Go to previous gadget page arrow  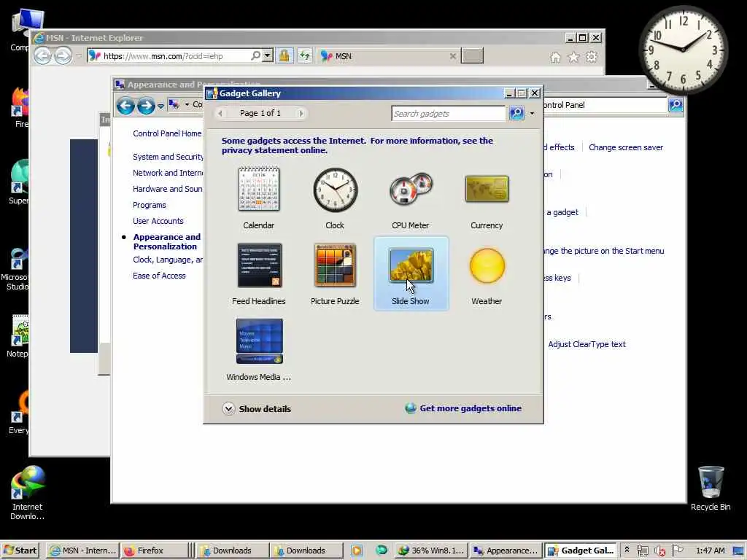pos(220,113)
